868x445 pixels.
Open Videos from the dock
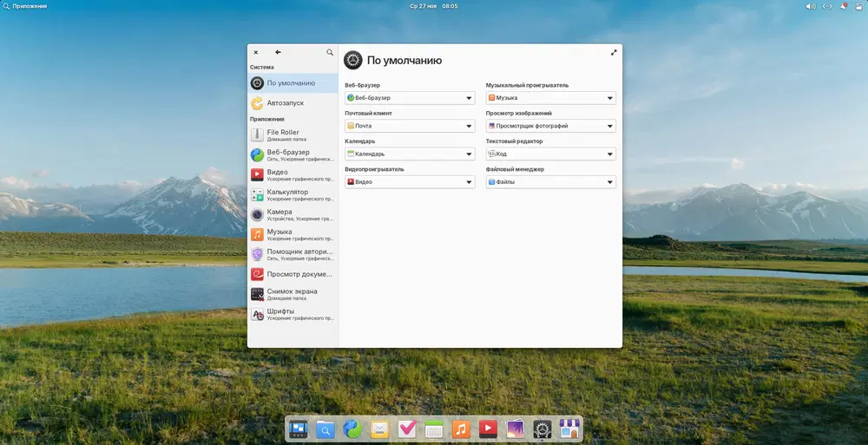pyautogui.click(x=488, y=429)
